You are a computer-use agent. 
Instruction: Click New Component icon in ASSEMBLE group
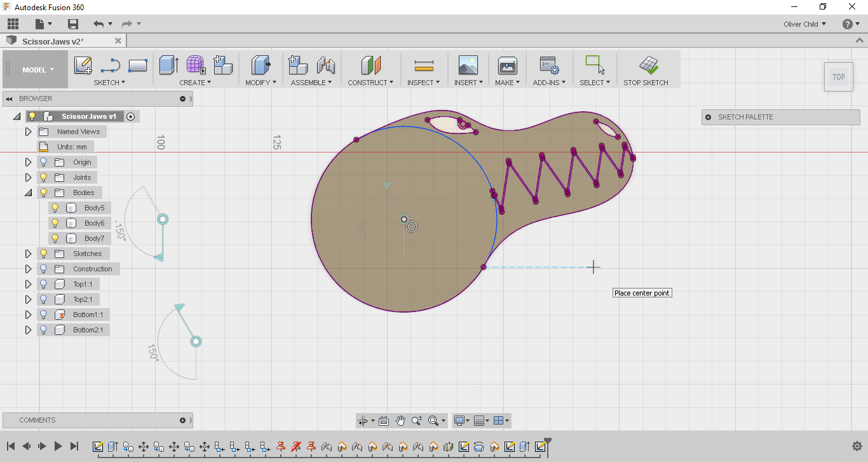click(x=298, y=65)
